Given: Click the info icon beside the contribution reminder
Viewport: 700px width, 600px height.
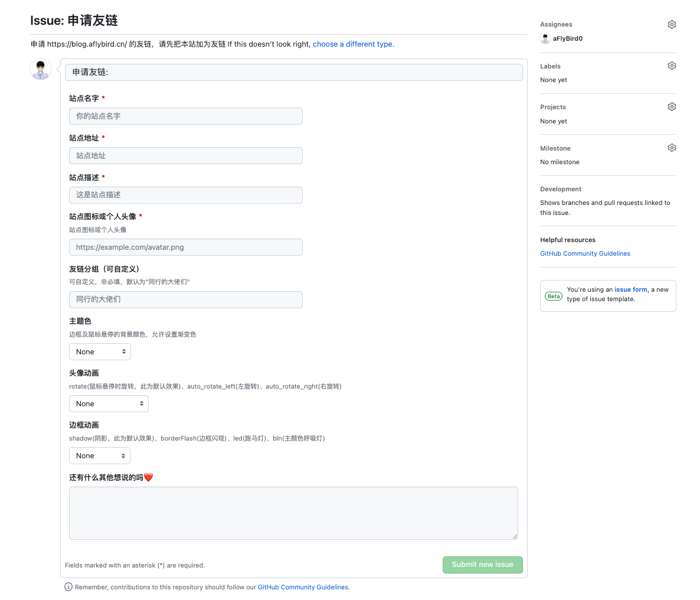Looking at the screenshot, I should (68, 587).
